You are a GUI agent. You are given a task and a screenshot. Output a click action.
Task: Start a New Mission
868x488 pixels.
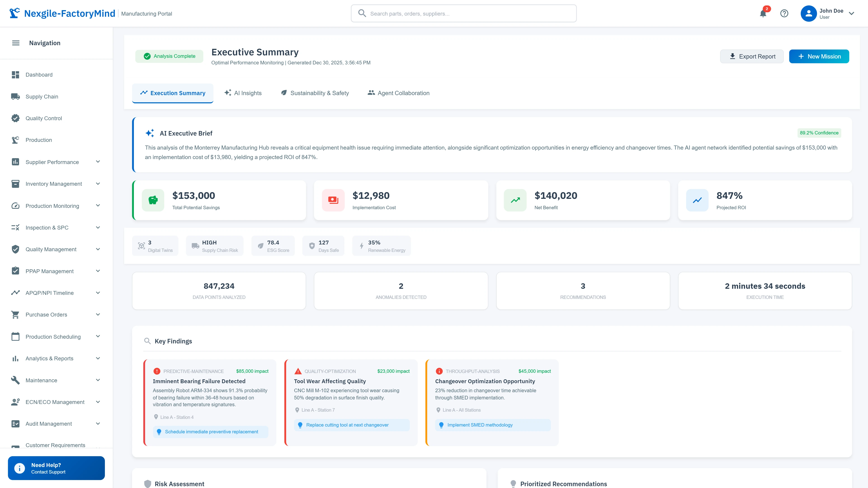point(819,56)
